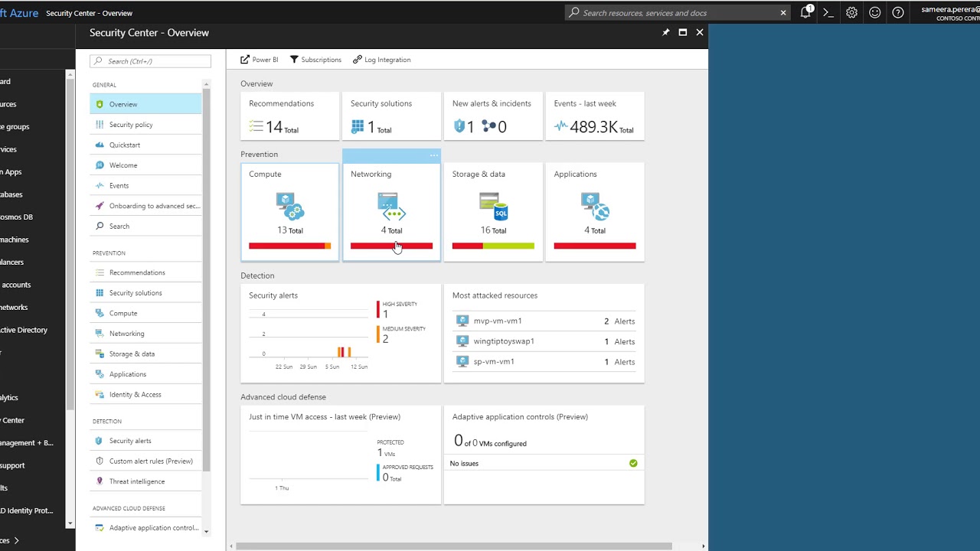Open portal settings gear icon
Image resolution: width=980 pixels, height=551 pixels.
tap(851, 12)
